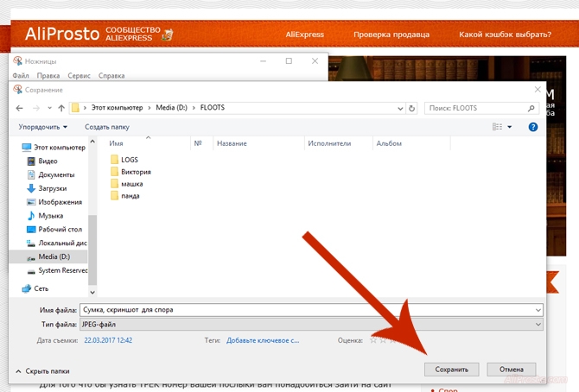Image resolution: width=579 pixels, height=392 pixels.
Task: Open the help question mark icon
Action: tap(533, 127)
